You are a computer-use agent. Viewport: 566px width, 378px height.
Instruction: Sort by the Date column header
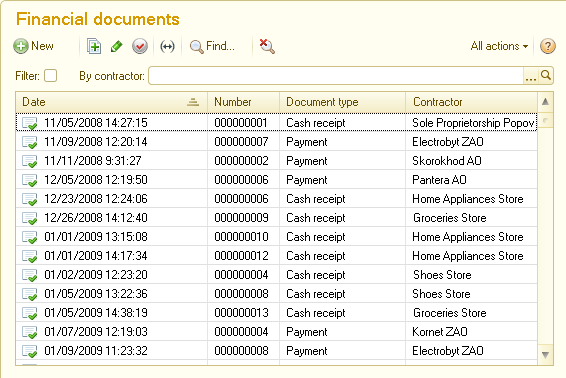tap(112, 102)
